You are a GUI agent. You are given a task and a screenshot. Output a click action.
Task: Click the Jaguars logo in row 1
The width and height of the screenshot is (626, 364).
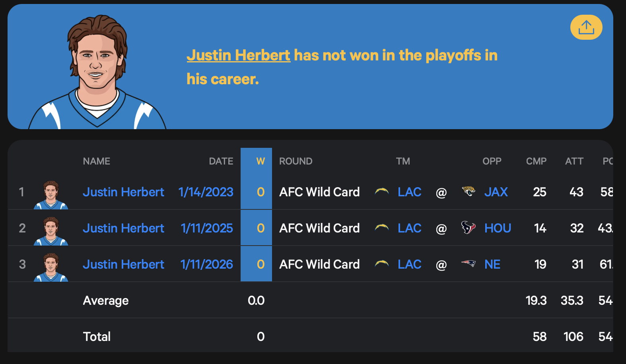pos(469,192)
